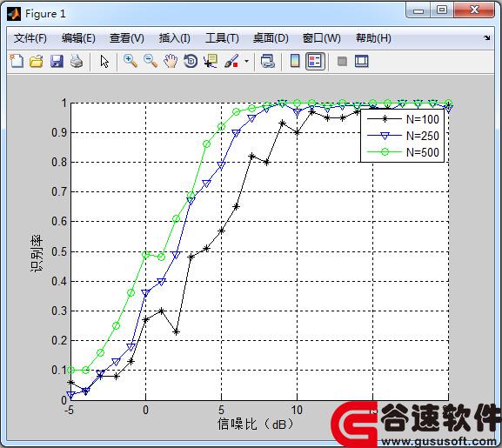This screenshot has width=502, height=448.
Task: Click the y-axis label 识别率
Action: [37, 253]
